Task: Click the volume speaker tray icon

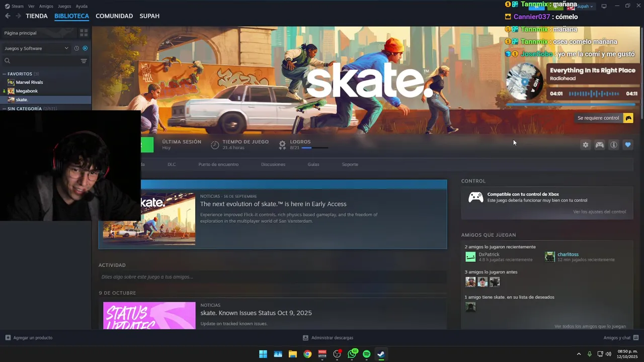Action: (x=608, y=354)
